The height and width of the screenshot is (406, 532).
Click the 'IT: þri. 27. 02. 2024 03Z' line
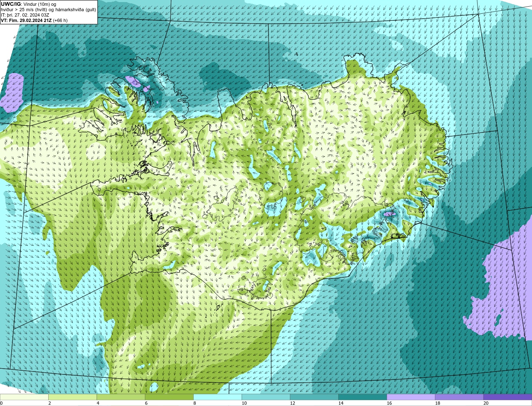25,15
